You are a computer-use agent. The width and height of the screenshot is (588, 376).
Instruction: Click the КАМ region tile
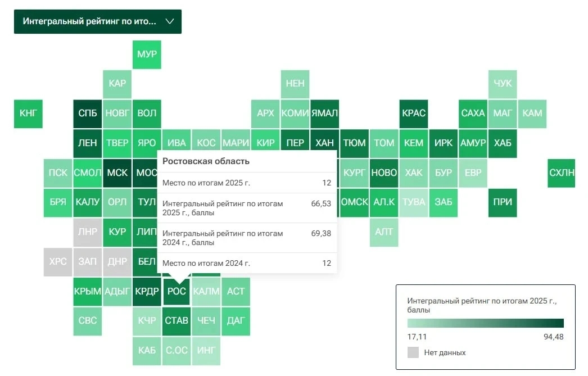pos(532,114)
